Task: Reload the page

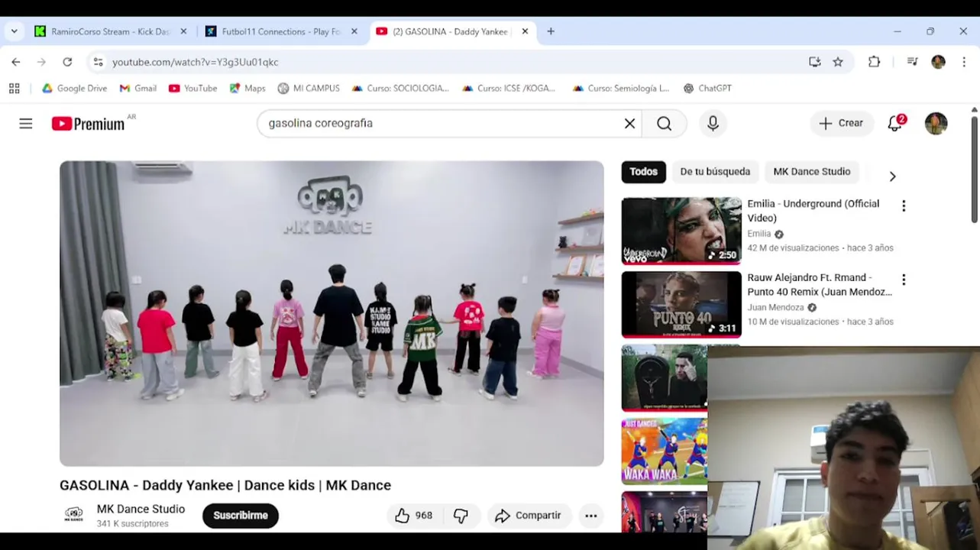Action: tap(67, 62)
